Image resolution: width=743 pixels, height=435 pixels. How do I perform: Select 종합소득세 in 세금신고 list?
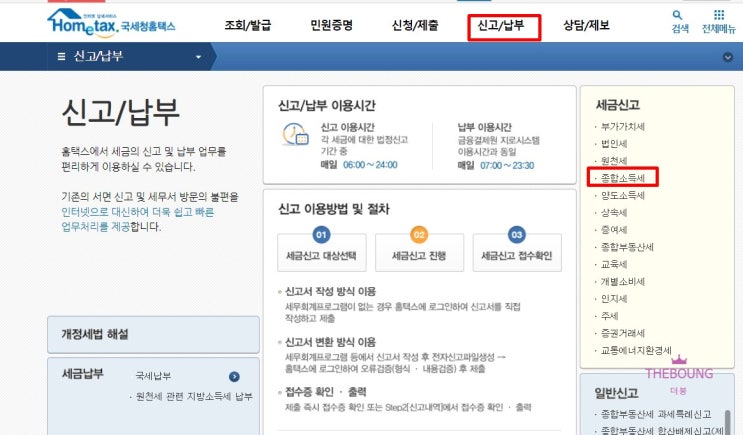tap(623, 178)
